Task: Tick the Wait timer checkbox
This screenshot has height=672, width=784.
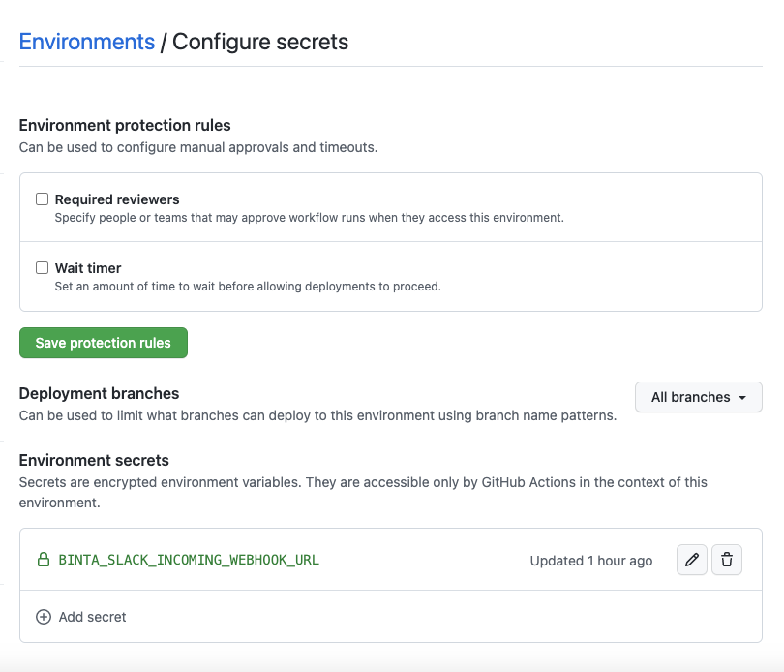Action: click(42, 268)
